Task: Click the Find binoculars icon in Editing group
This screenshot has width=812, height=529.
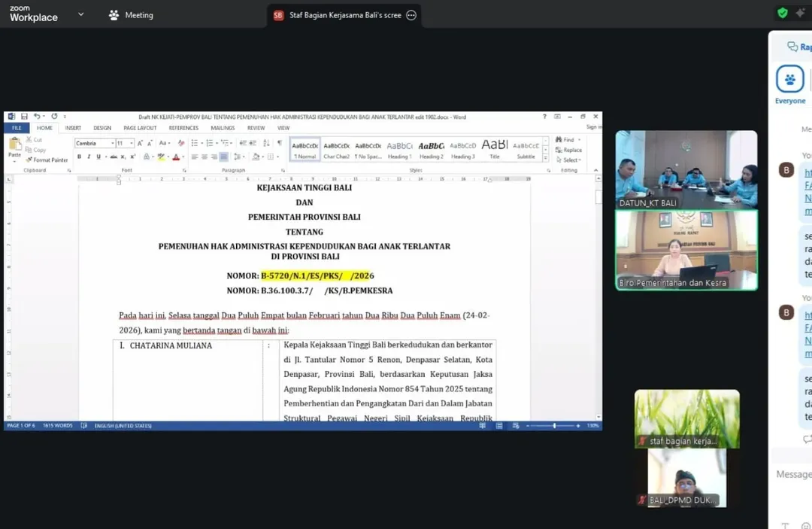Action: (559, 140)
